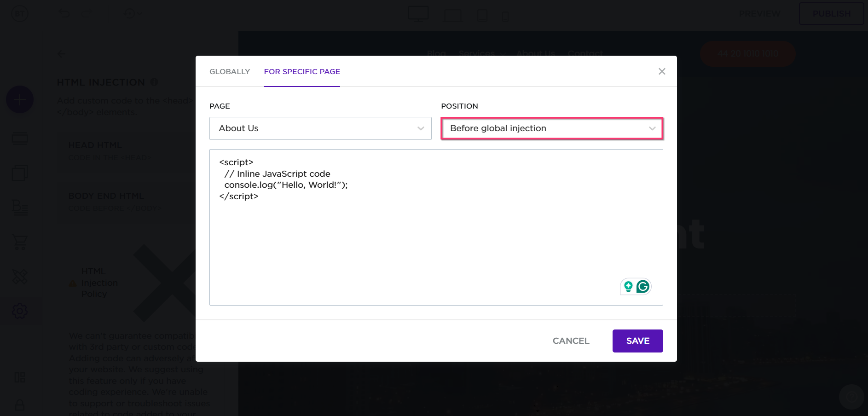Click the 44 20 1010 1010 phone button
Screen dimensions: 868x416
[x=748, y=54]
